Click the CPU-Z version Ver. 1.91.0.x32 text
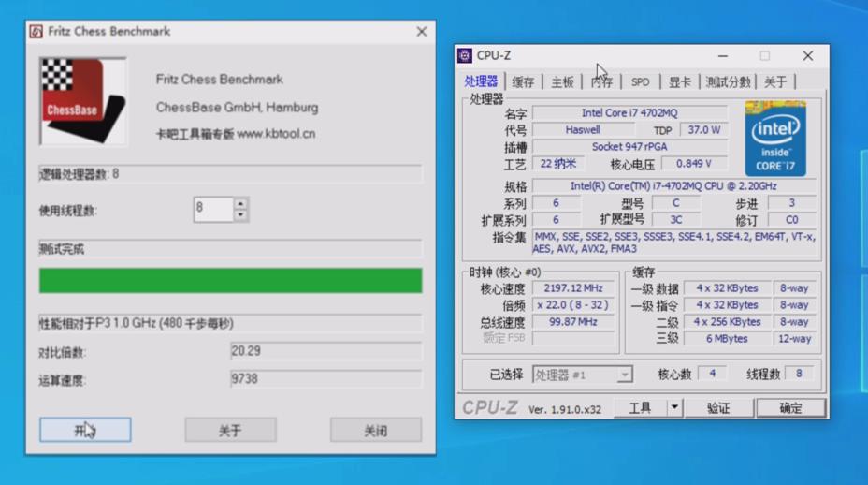The height and width of the screenshot is (485, 868). (565, 409)
